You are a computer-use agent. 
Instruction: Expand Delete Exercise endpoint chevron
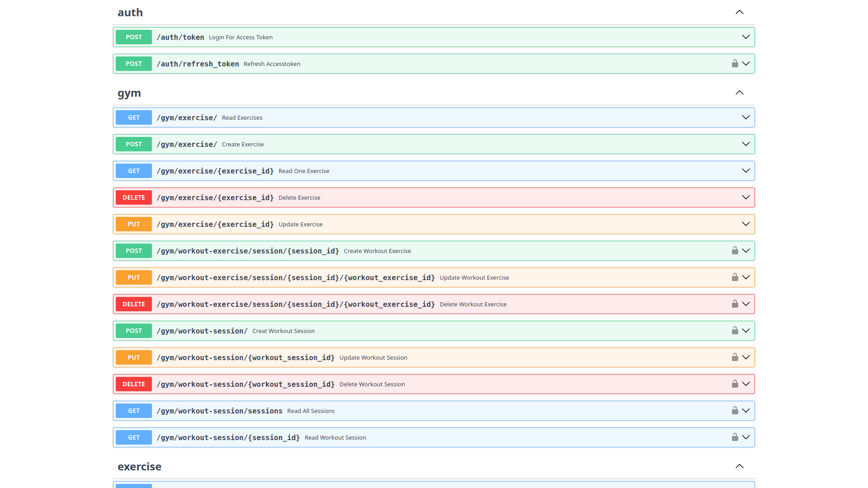tap(746, 197)
